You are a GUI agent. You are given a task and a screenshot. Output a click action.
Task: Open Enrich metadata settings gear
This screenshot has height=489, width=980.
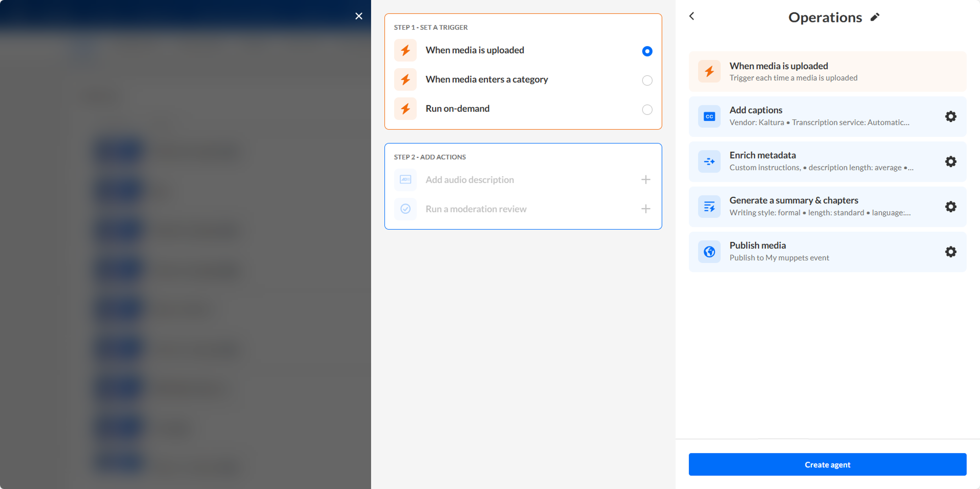950,161
